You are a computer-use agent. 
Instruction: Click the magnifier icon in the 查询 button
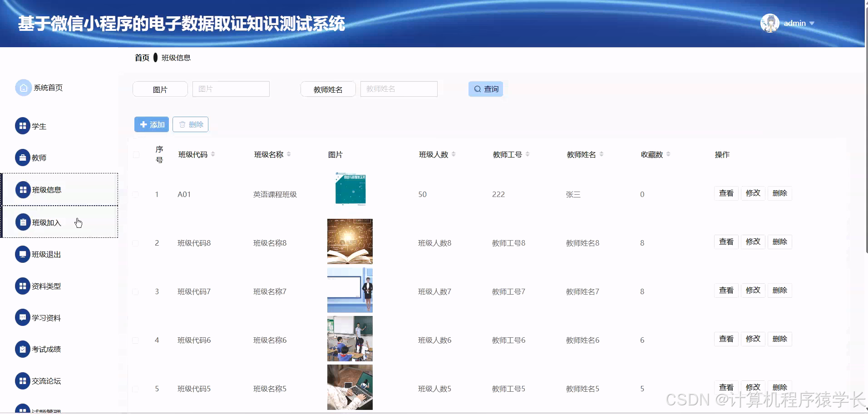[x=478, y=89]
